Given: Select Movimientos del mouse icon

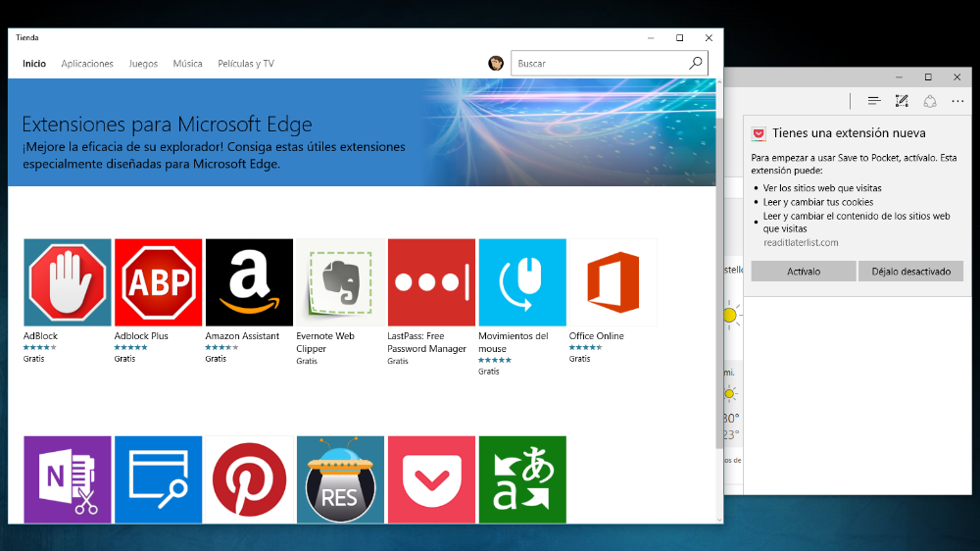Looking at the screenshot, I should point(522,282).
